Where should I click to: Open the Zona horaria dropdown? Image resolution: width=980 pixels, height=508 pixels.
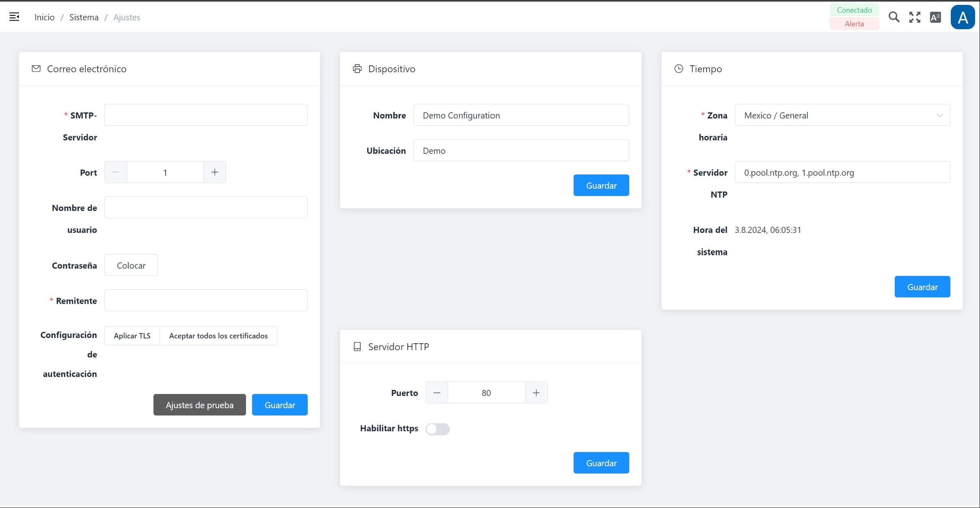point(842,115)
